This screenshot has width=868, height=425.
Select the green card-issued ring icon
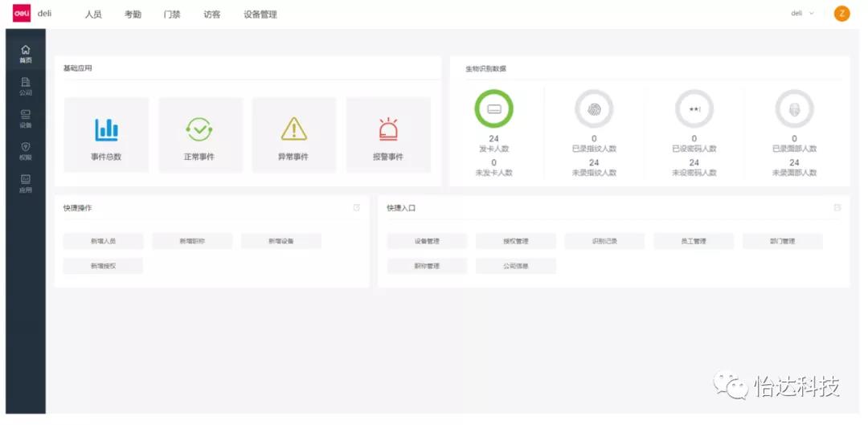point(493,109)
